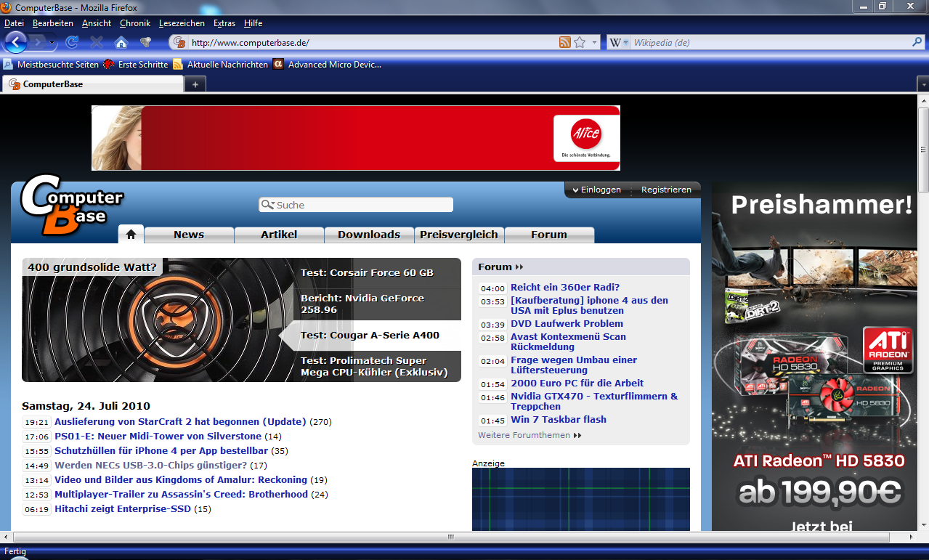This screenshot has height=560, width=929.
Task: Open the Datei menu
Action: (14, 23)
